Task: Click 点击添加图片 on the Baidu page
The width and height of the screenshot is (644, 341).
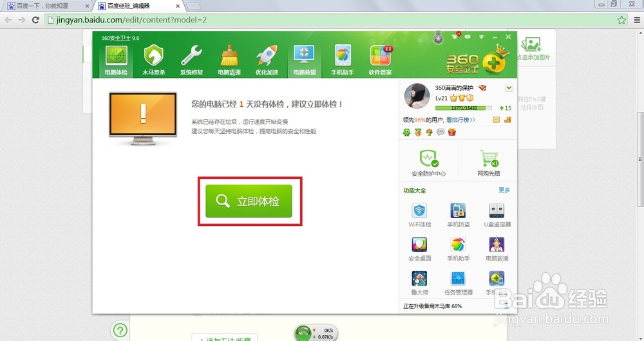Action: coord(533,48)
